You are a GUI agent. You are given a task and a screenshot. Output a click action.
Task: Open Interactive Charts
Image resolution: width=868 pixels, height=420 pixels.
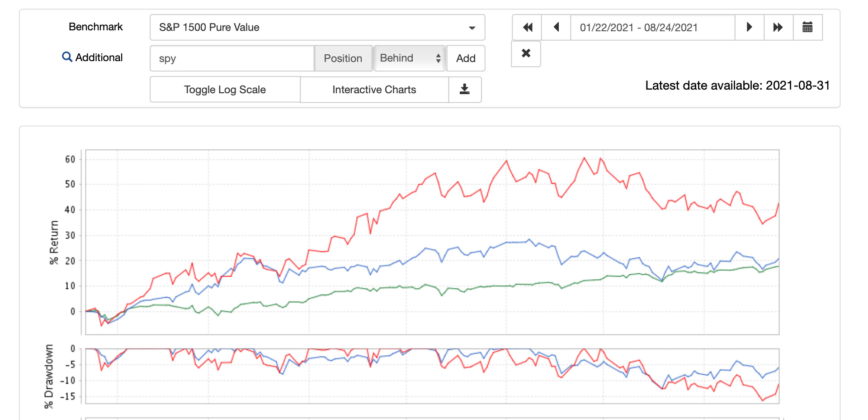coord(374,90)
